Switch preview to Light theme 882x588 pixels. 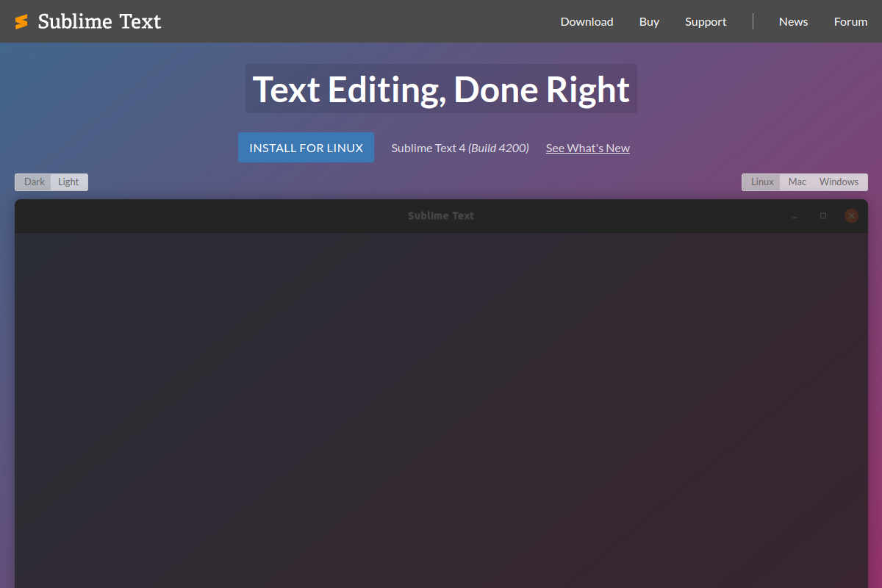click(68, 182)
